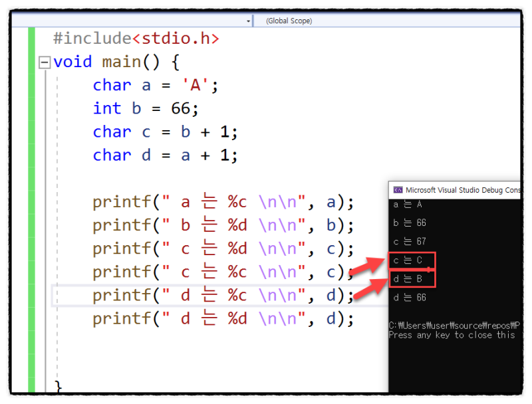
Task: Open the Global Scope dropdown
Action: (387, 21)
